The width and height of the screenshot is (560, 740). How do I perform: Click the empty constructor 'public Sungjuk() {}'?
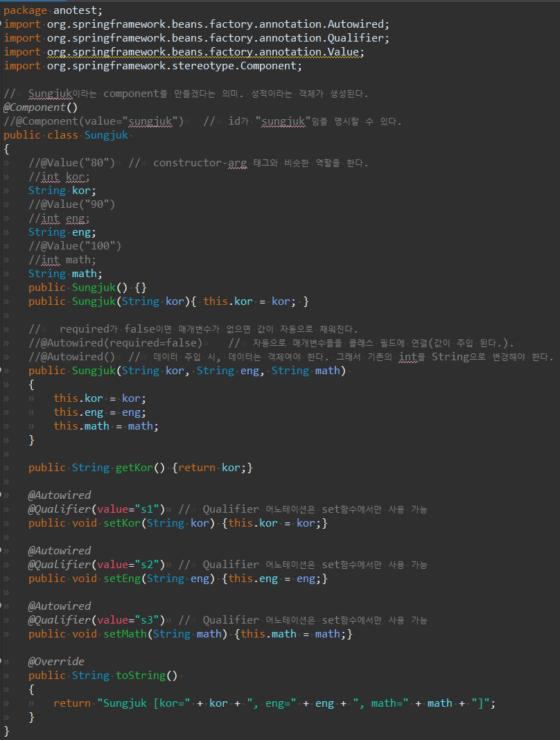87,288
